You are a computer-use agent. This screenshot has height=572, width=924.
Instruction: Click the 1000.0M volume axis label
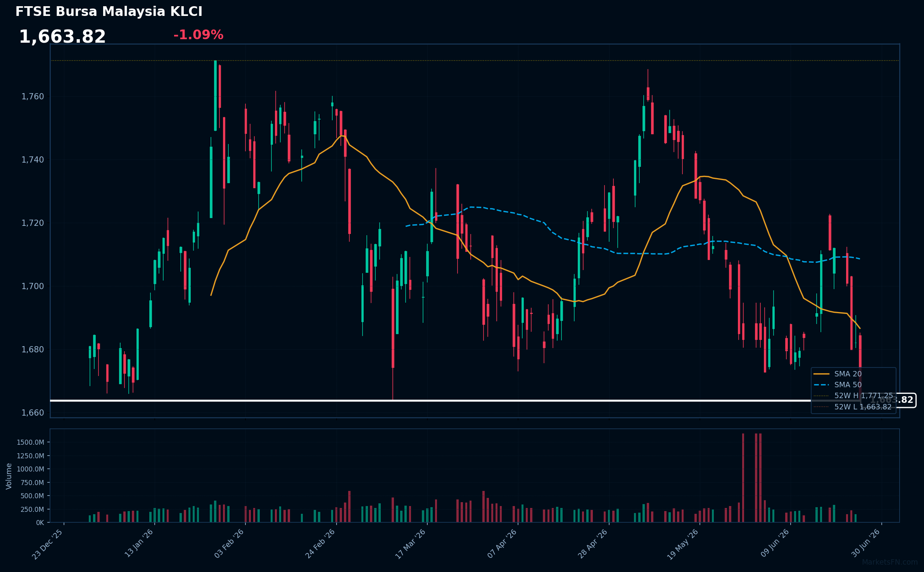coord(31,469)
